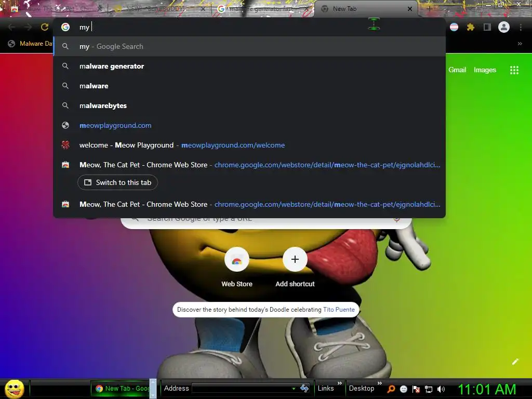Screen dimensions: 532x399
Task: Open the Tito Puente doodle link
Action: click(339, 310)
